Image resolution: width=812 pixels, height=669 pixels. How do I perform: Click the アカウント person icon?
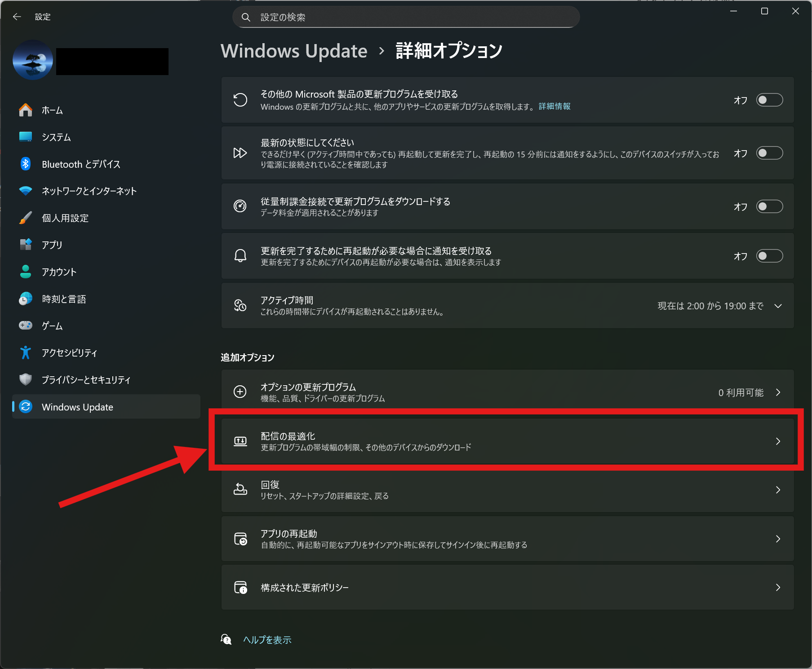(26, 272)
